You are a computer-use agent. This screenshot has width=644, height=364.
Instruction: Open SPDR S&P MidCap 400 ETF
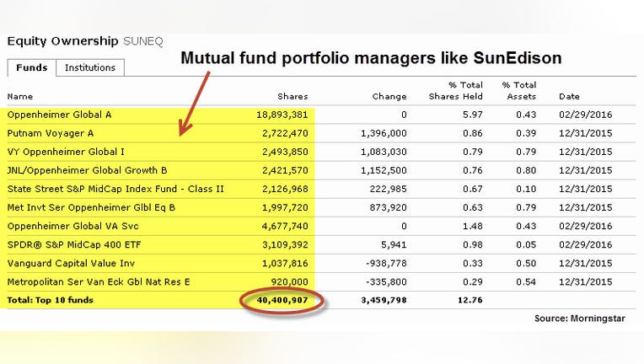pos(74,245)
